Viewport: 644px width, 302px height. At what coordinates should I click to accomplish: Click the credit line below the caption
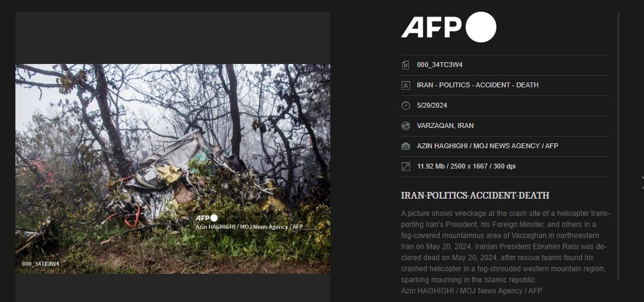coord(472,291)
